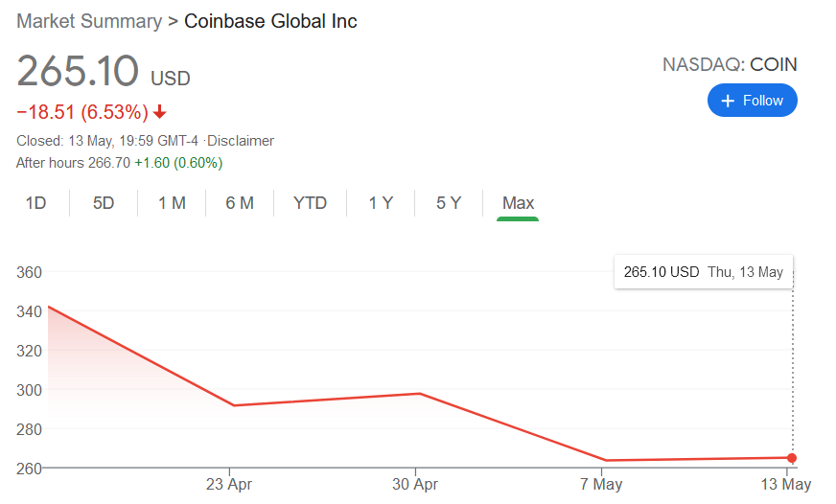The height and width of the screenshot is (504, 836).
Task: Click the 265.10 USD chart tooltip
Action: [703, 272]
